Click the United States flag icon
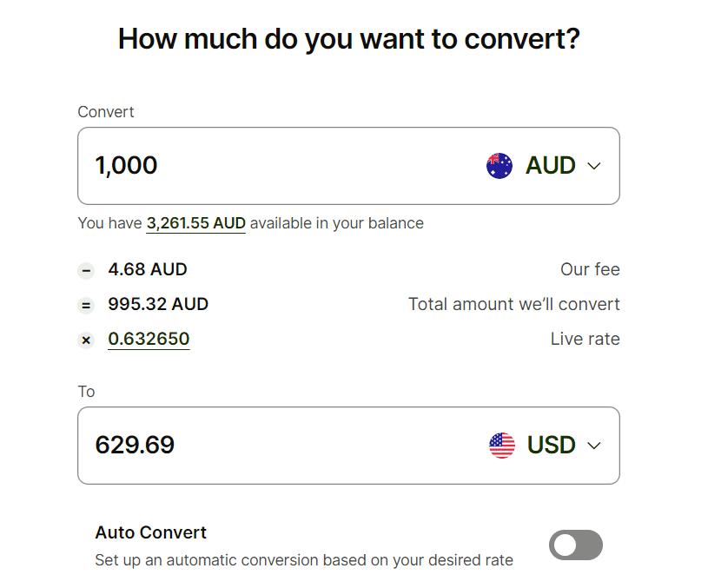This screenshot has width=721, height=588. tap(502, 446)
